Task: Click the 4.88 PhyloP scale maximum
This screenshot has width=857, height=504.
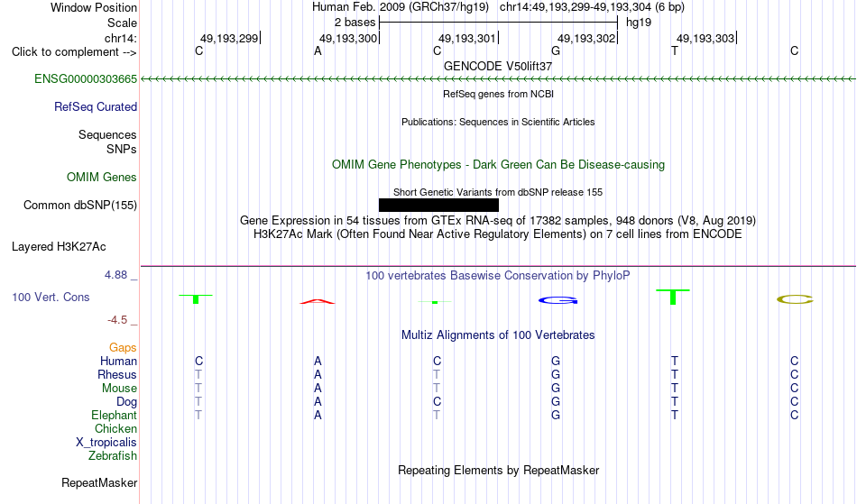Action: pyautogui.click(x=115, y=275)
